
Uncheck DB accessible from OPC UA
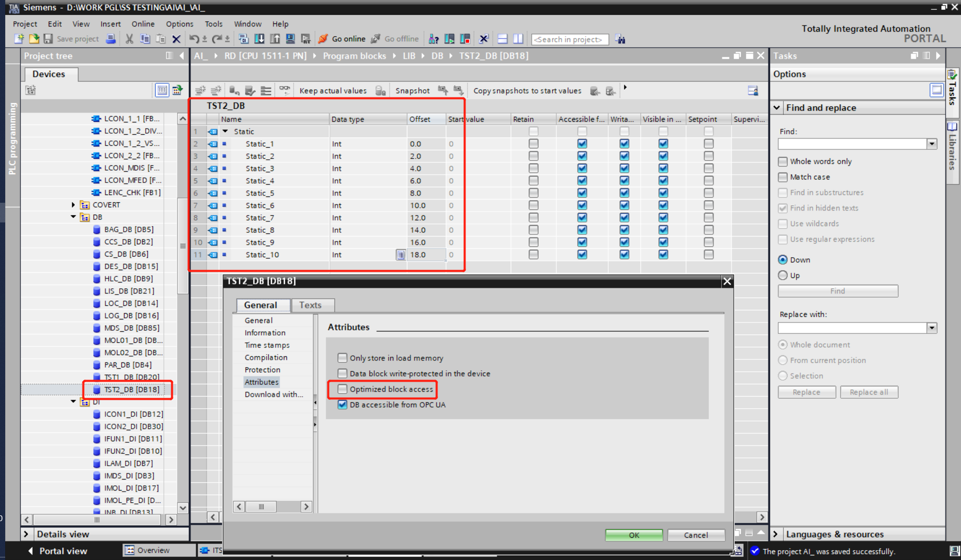(342, 404)
